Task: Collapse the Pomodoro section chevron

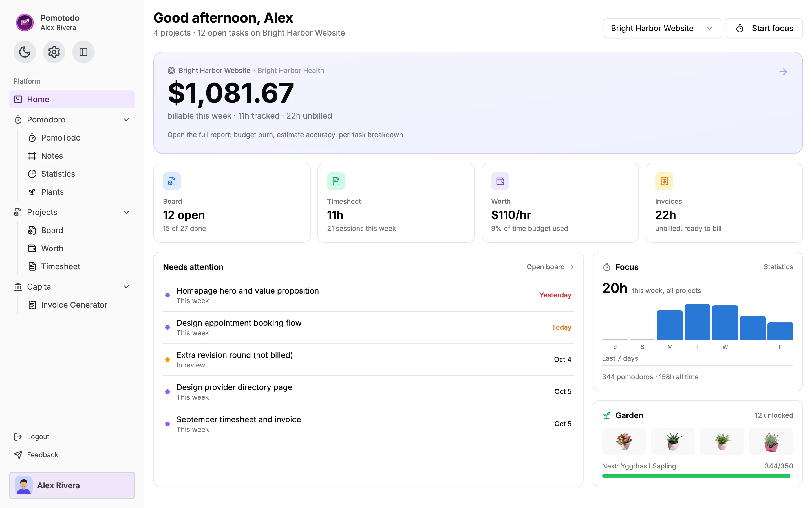Action: click(126, 120)
